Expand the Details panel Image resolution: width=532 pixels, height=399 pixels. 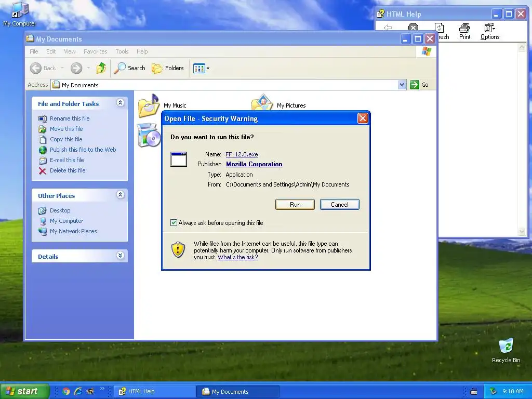pos(120,256)
